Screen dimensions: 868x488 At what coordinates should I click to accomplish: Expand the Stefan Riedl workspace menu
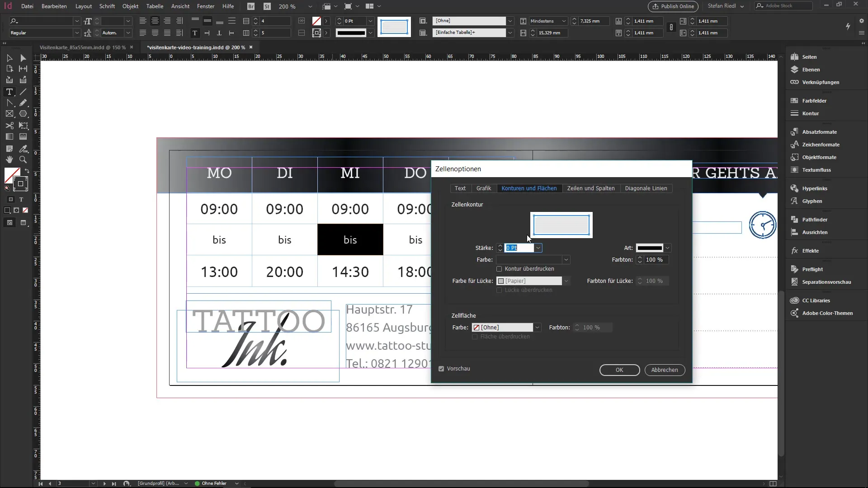coord(726,6)
